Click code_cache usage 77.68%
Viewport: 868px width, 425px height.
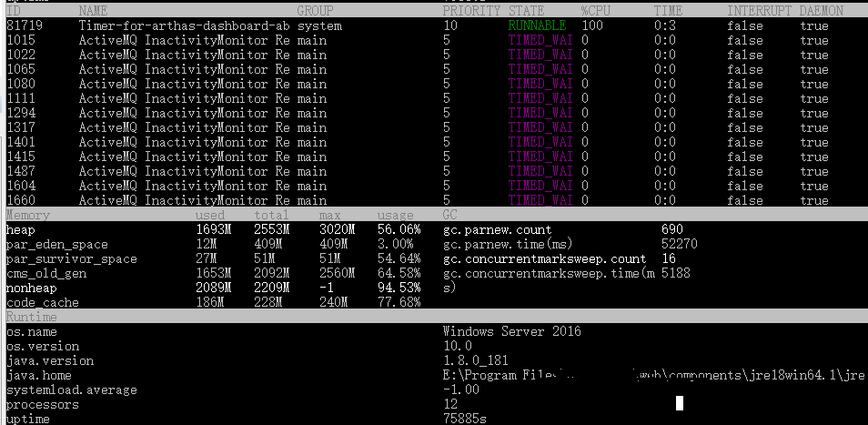(399, 303)
